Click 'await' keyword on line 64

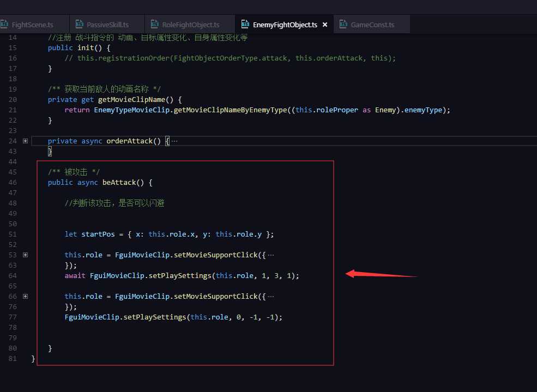pyautogui.click(x=75, y=275)
